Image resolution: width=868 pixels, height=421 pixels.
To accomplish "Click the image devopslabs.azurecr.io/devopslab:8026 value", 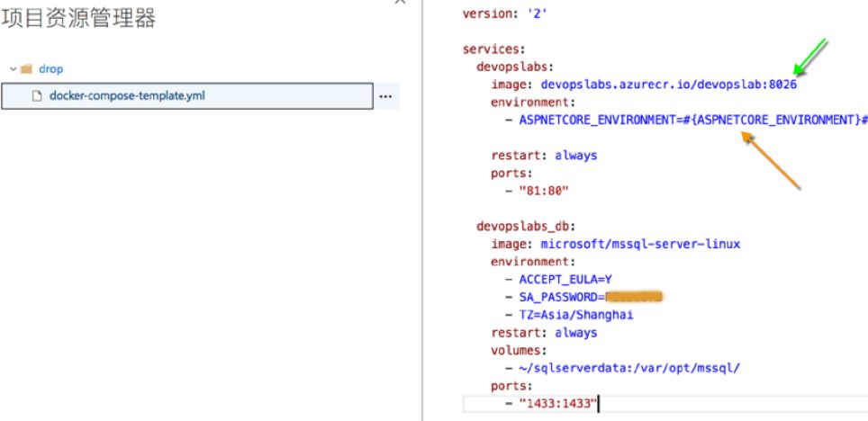I will click(668, 85).
